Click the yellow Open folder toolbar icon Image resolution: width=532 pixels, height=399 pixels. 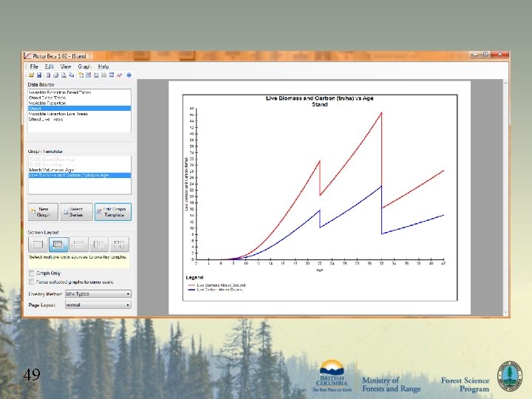click(31, 75)
